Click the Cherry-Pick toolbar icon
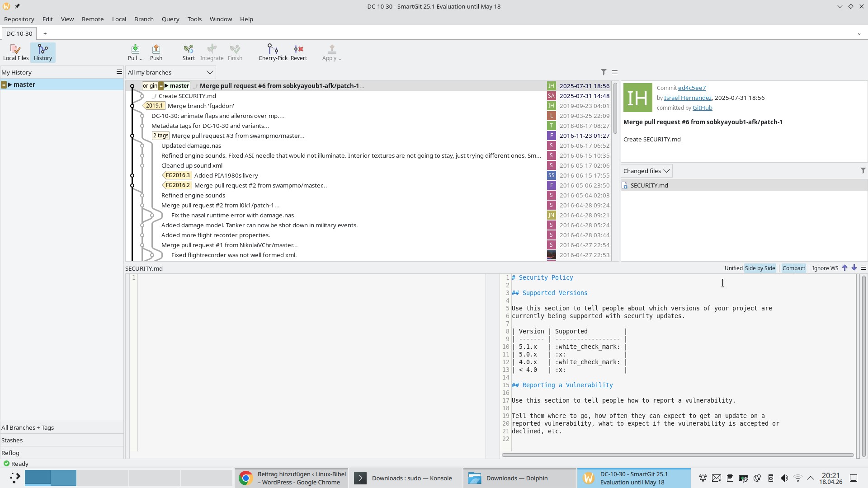The image size is (868, 488). pyautogui.click(x=273, y=50)
